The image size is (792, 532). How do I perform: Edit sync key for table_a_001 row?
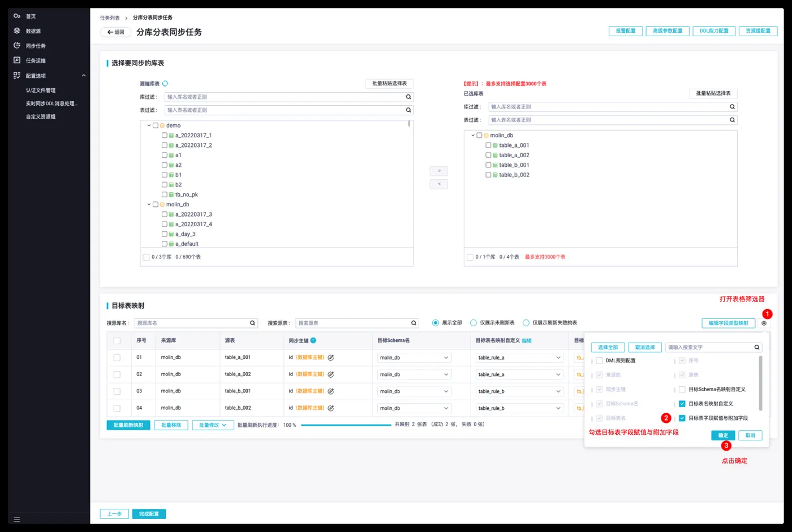click(x=331, y=357)
